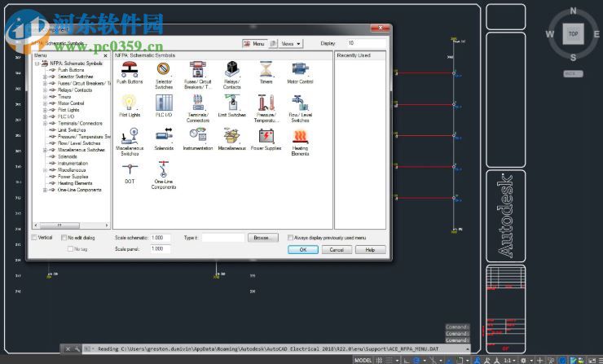This screenshot has width=603, height=364.
Task: Open the annotation scale 1:1 dropdown in the status bar
Action: coord(509,361)
